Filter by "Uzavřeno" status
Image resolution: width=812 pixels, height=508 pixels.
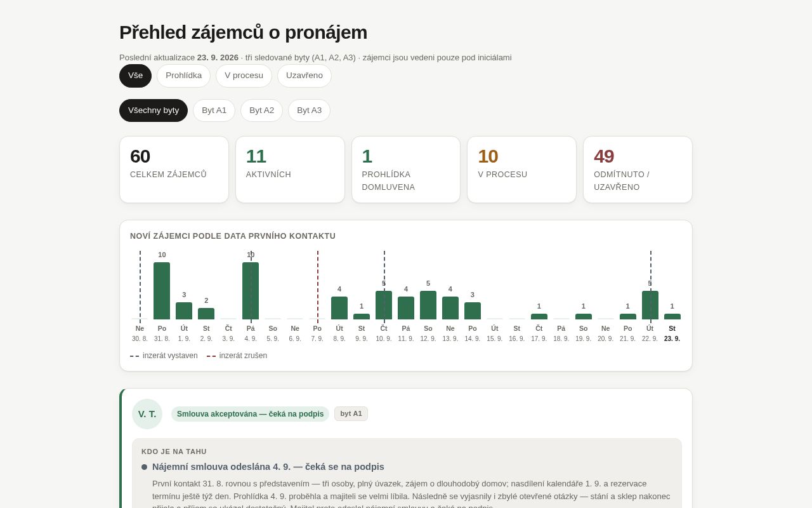click(x=304, y=76)
